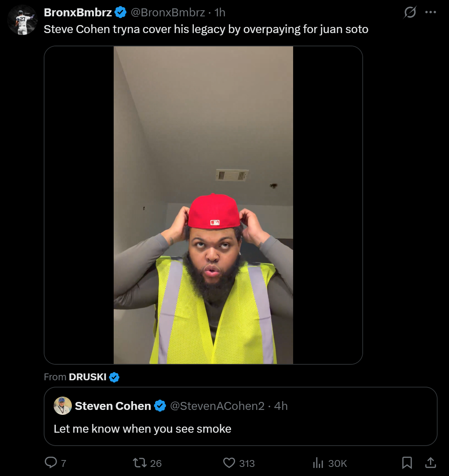This screenshot has width=449, height=476.
Task: Click the share upload icon
Action: (x=430, y=463)
